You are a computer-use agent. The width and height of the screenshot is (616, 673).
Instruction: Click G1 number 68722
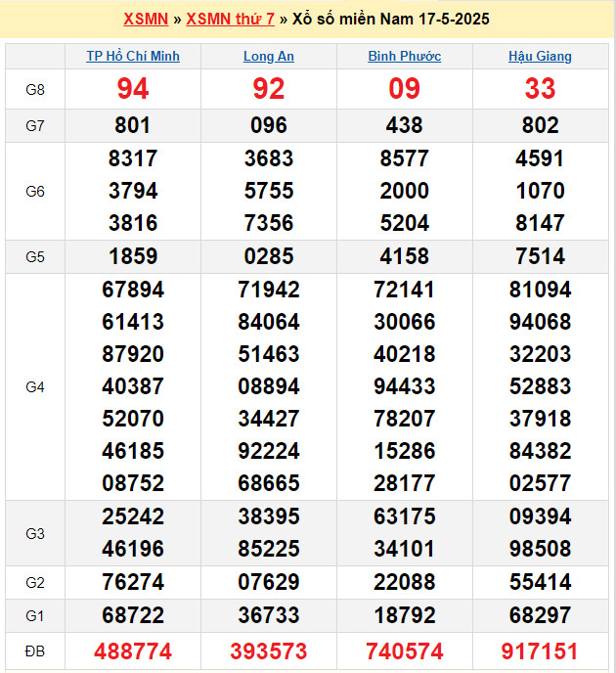133,615
